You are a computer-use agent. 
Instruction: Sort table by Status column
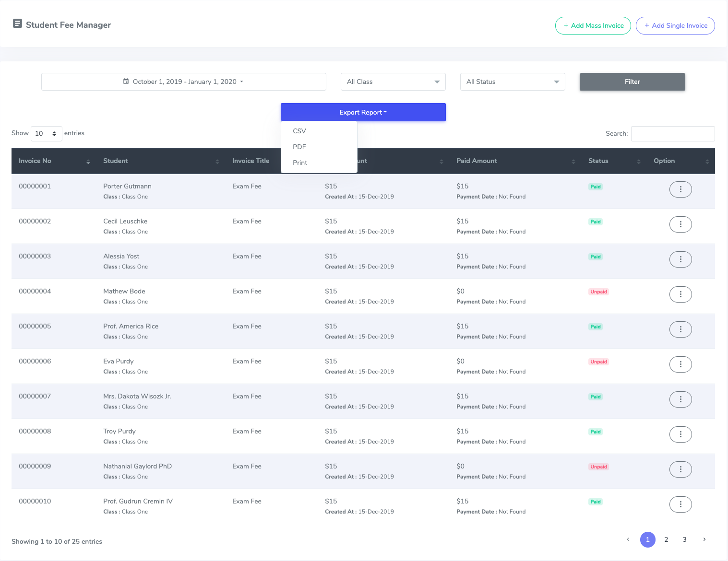coord(614,161)
